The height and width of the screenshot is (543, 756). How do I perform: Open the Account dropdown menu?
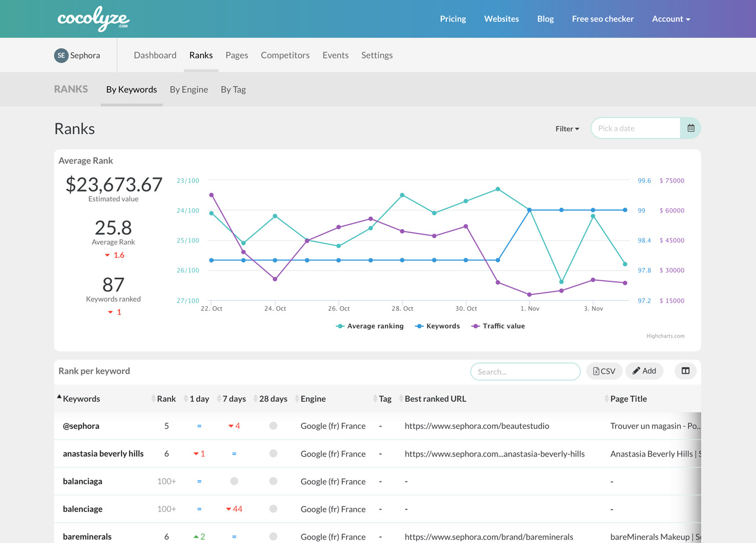671,19
